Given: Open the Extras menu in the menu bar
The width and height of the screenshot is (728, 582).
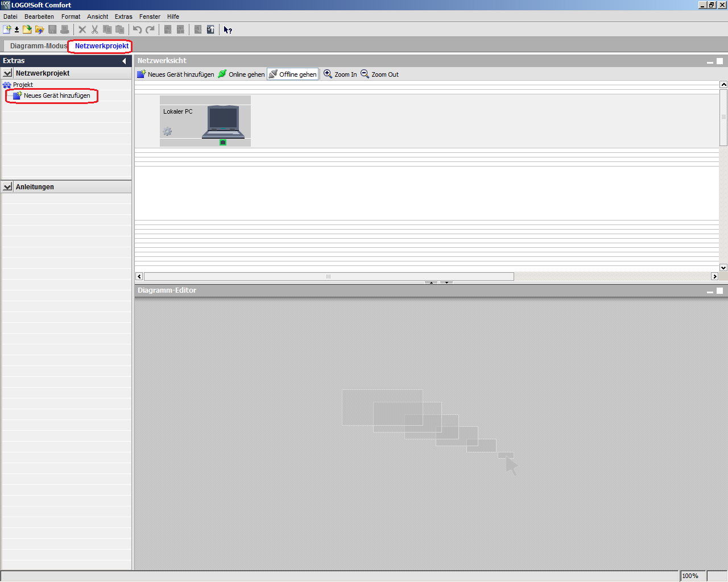Looking at the screenshot, I should pos(123,16).
